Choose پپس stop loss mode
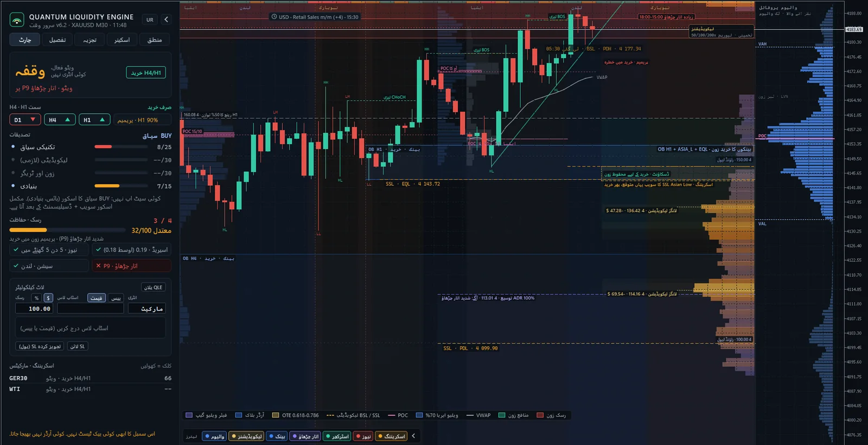 pos(116,298)
